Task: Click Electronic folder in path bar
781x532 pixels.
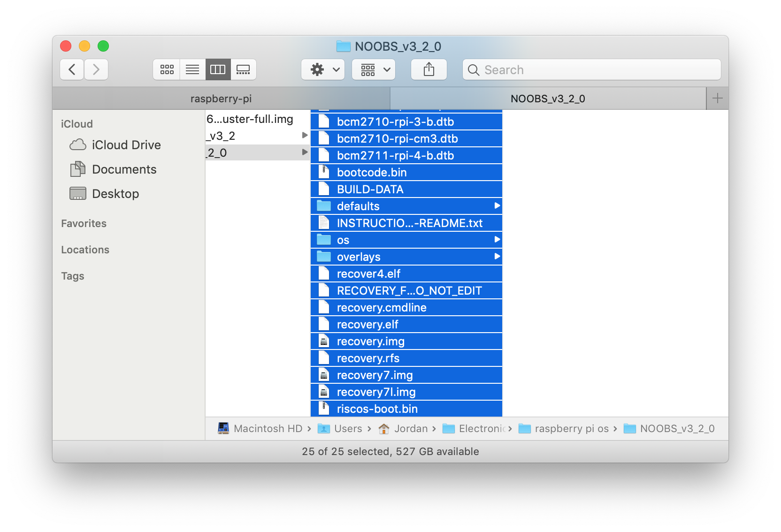Action: point(475,428)
